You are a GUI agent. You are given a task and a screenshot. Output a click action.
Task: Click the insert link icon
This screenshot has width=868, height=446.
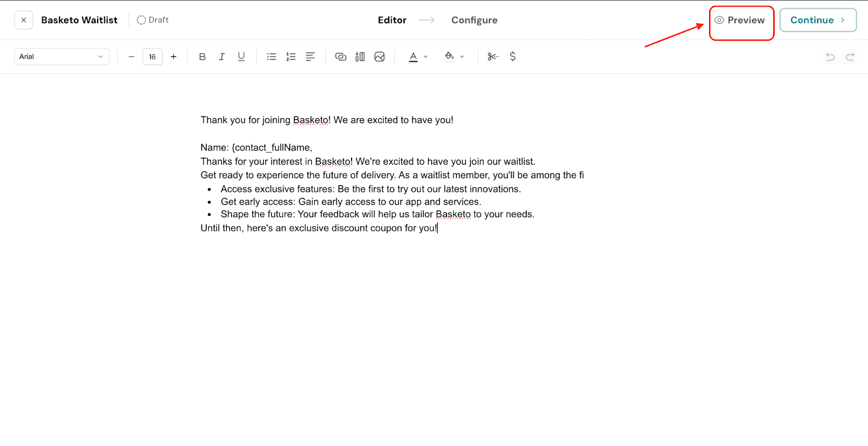tap(341, 56)
